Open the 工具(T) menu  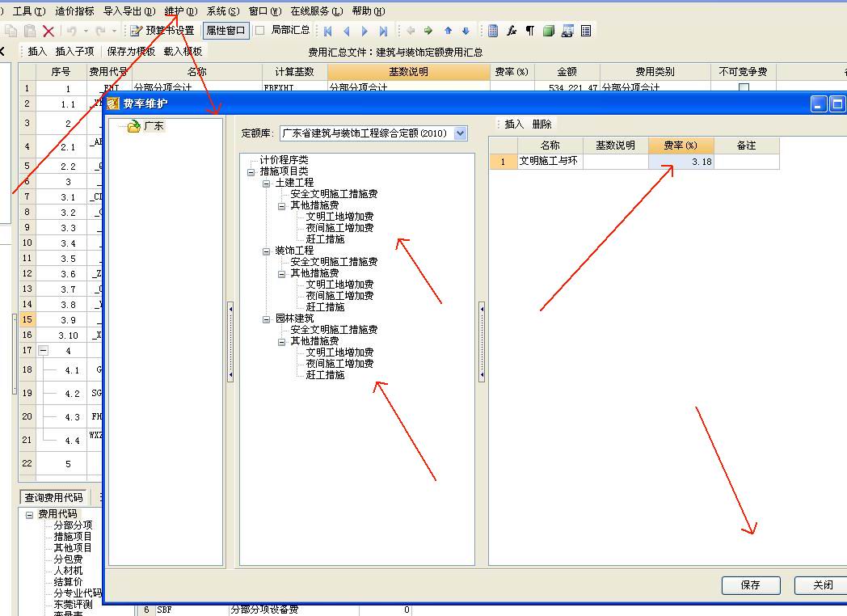(x=29, y=11)
